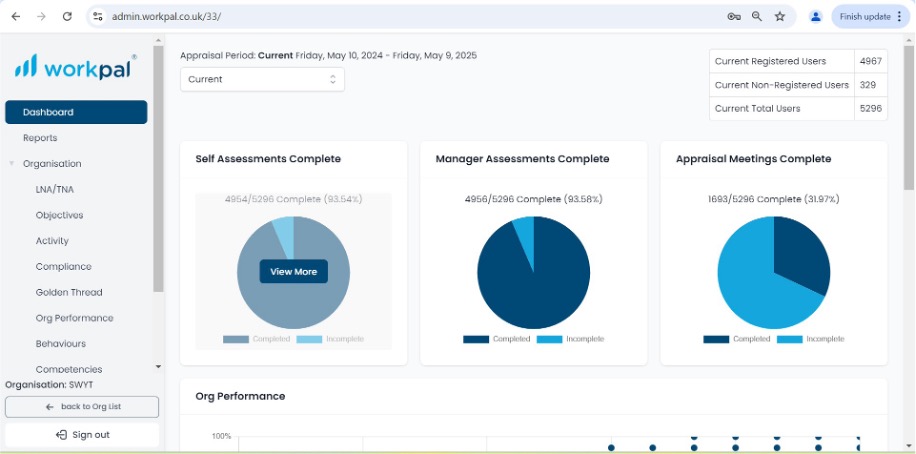Image resolution: width=916 pixels, height=454 pixels.
Task: Click back to Org List button
Action: [x=82, y=407]
